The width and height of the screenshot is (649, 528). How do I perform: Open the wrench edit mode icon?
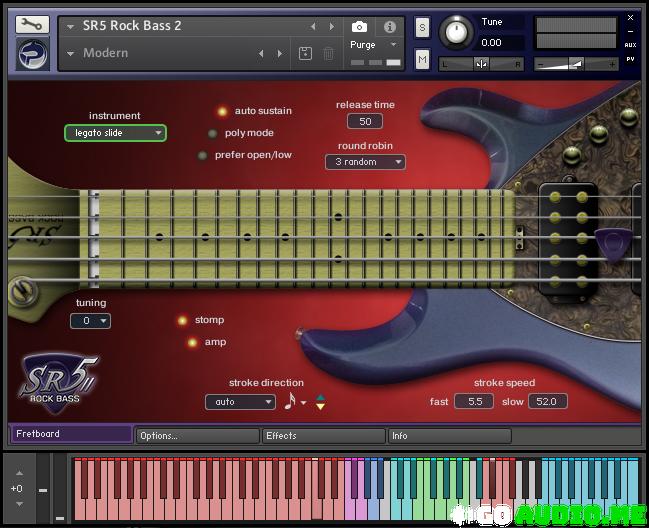[32, 25]
